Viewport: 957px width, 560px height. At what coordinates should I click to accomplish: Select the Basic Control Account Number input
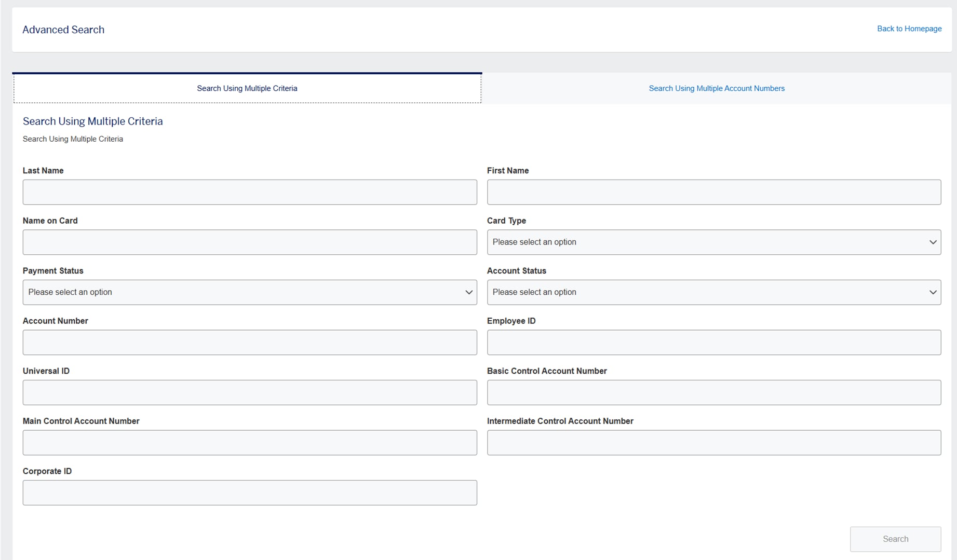tap(713, 392)
